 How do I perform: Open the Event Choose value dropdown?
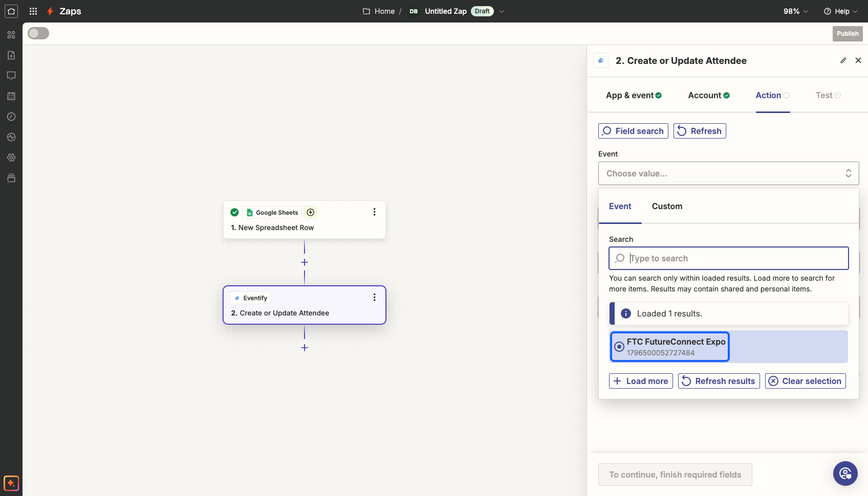pyautogui.click(x=729, y=173)
